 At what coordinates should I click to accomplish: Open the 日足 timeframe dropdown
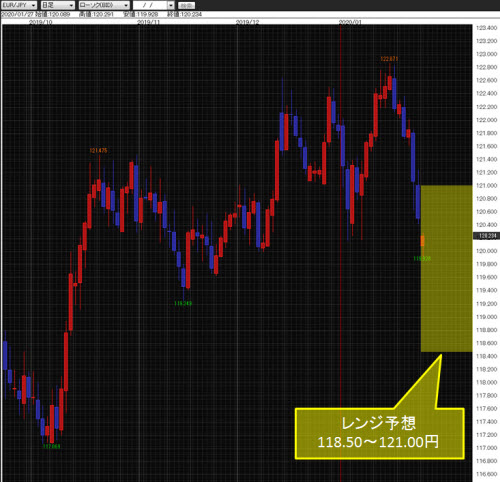pos(58,5)
